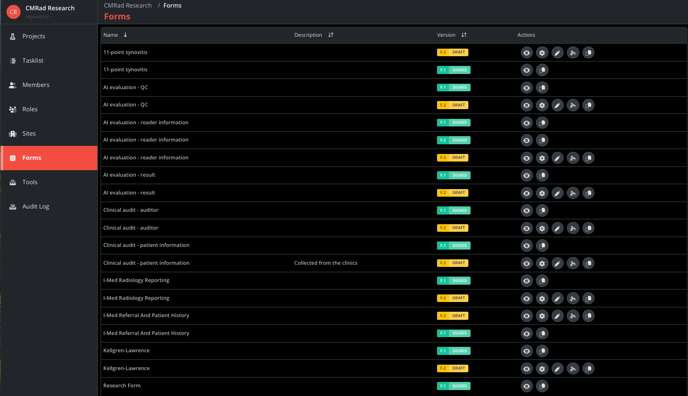
Task: Edit the draft 11-point synovitis form
Action: tap(557, 53)
